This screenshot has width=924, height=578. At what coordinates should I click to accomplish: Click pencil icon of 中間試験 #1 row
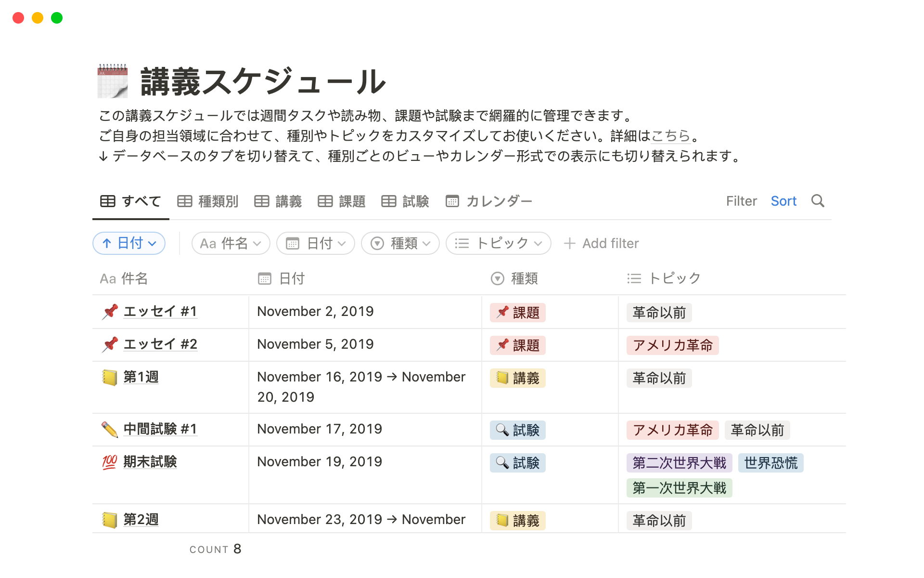[110, 429]
